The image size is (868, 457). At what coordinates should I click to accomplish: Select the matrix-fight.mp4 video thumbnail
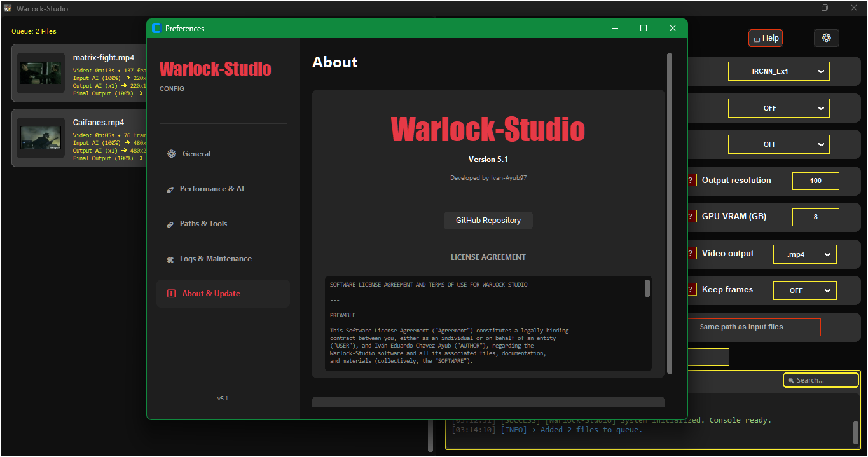41,73
